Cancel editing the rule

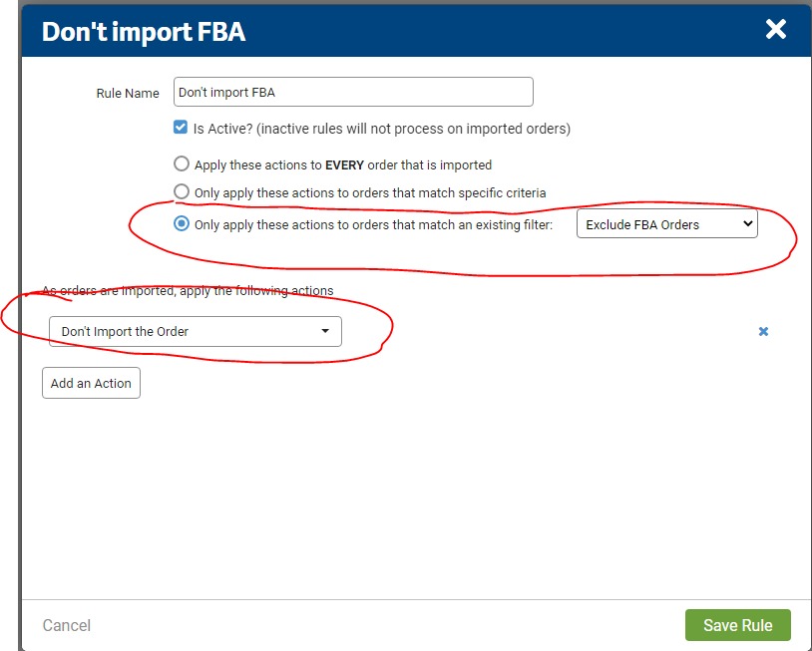click(x=67, y=625)
